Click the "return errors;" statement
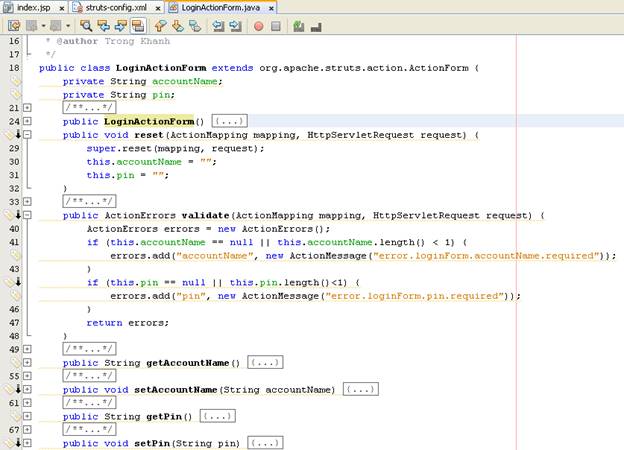Screen dimensions: 624x450 (128, 323)
